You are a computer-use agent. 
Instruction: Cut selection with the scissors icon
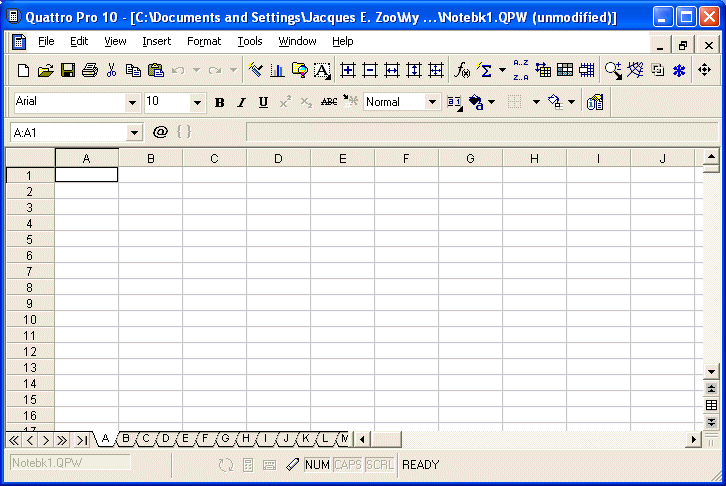pyautogui.click(x=111, y=70)
